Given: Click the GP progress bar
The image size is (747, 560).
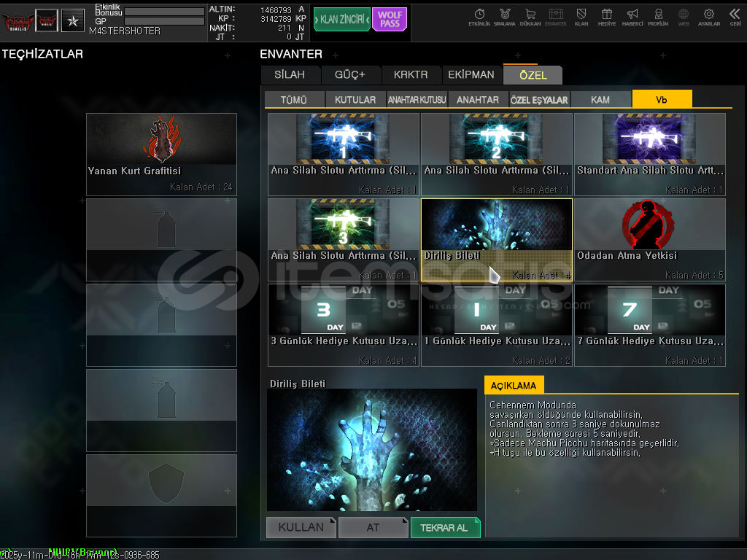Looking at the screenshot, I should pos(164,21).
